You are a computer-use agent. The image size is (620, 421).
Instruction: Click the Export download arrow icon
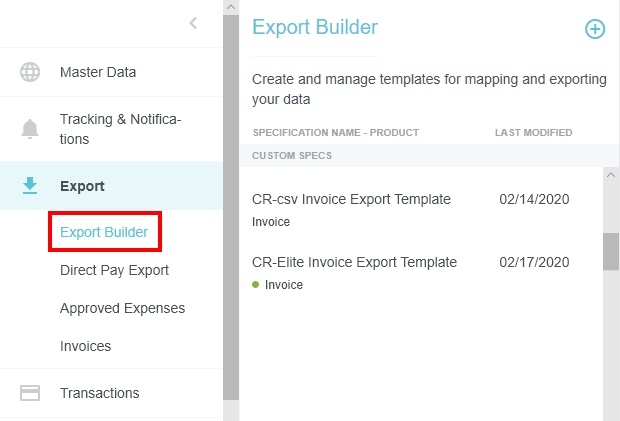click(x=30, y=185)
